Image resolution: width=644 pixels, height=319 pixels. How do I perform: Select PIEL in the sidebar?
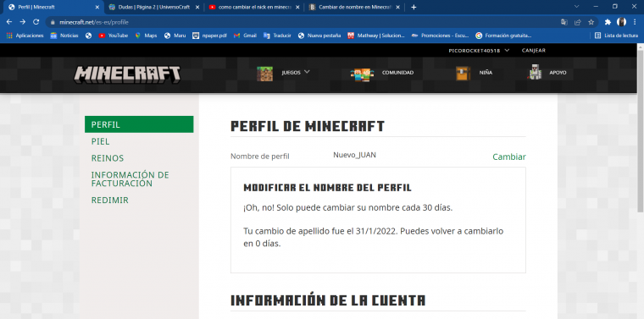(x=100, y=141)
